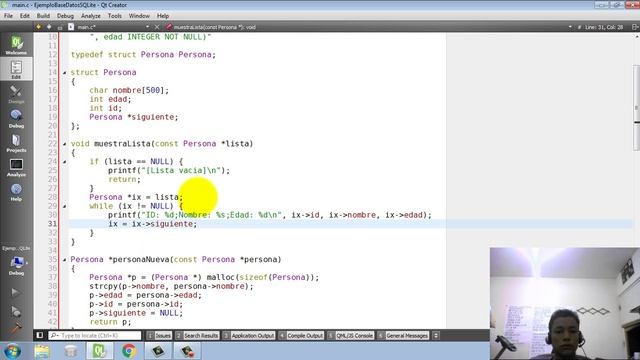Click on 'char nombre[500];' code line
Image resolution: width=640 pixels, height=360 pixels.
pyautogui.click(x=129, y=90)
